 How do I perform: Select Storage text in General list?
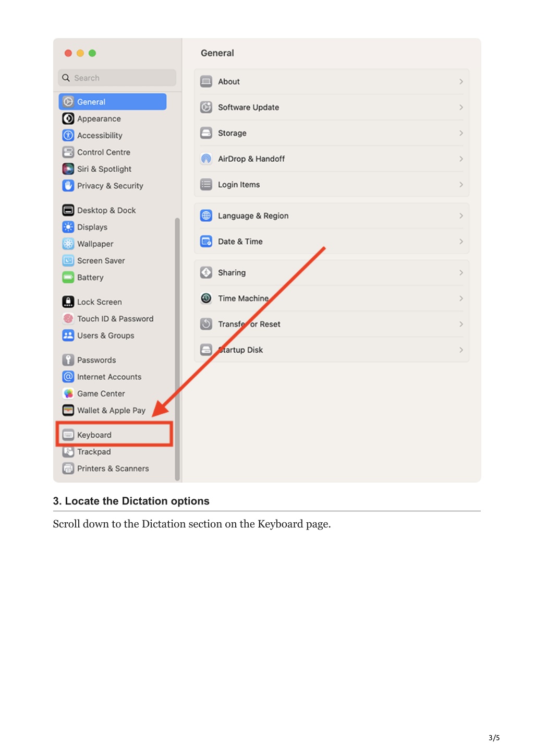coord(232,133)
